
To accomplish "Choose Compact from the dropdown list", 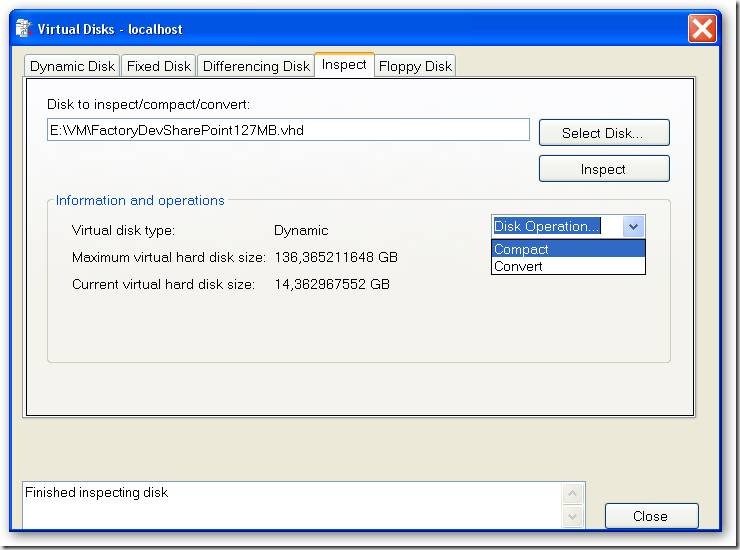I will [568, 249].
